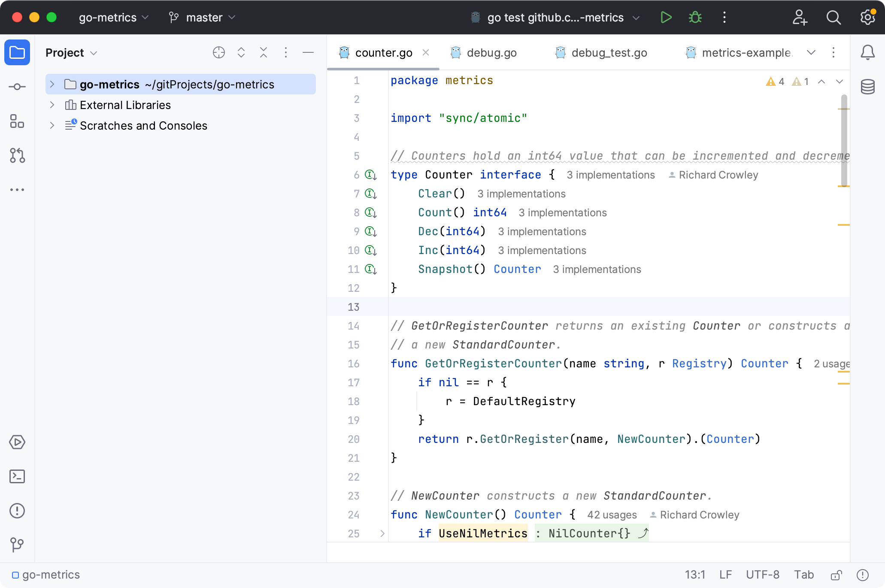Open the Structure tool window icon
Screen dimensions: 885x588
[17, 121]
